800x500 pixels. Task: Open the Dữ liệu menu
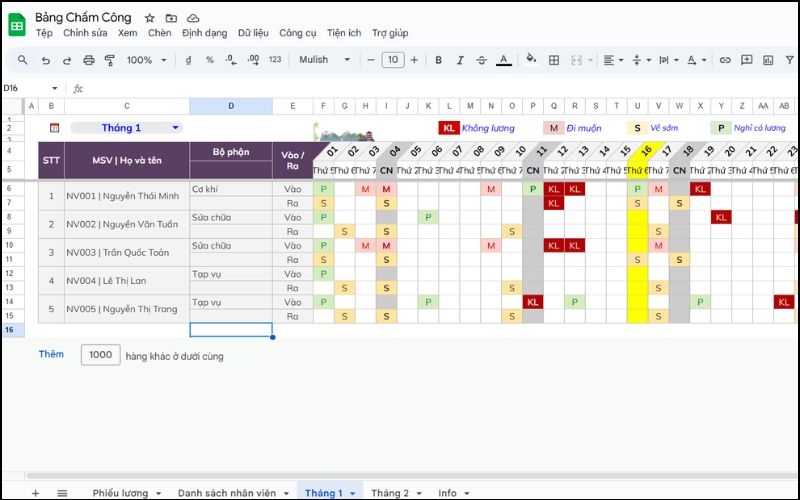[253, 33]
